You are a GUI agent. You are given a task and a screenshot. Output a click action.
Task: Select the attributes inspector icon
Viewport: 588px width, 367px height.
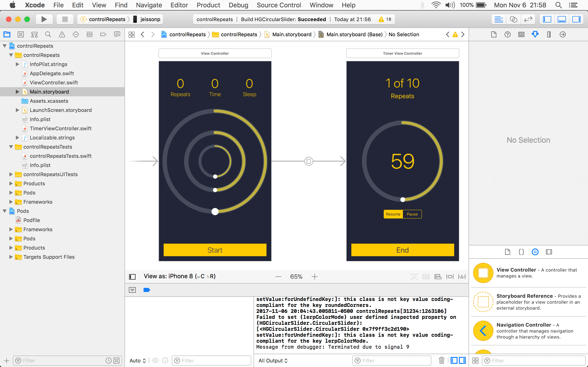click(535, 34)
